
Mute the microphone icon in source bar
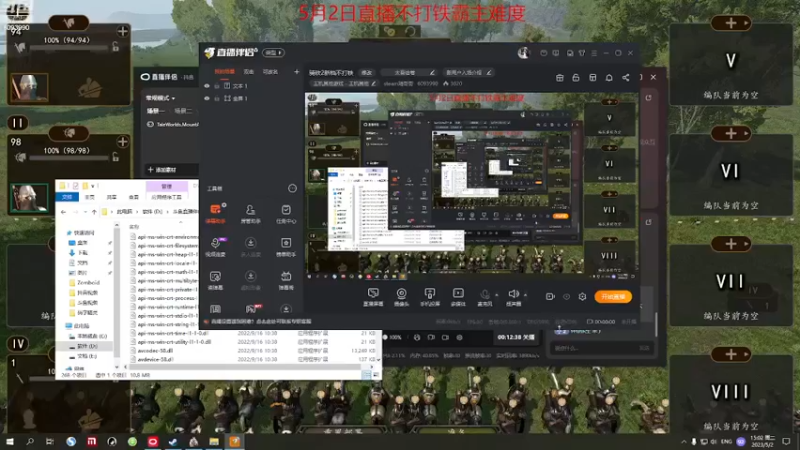coord(485,295)
